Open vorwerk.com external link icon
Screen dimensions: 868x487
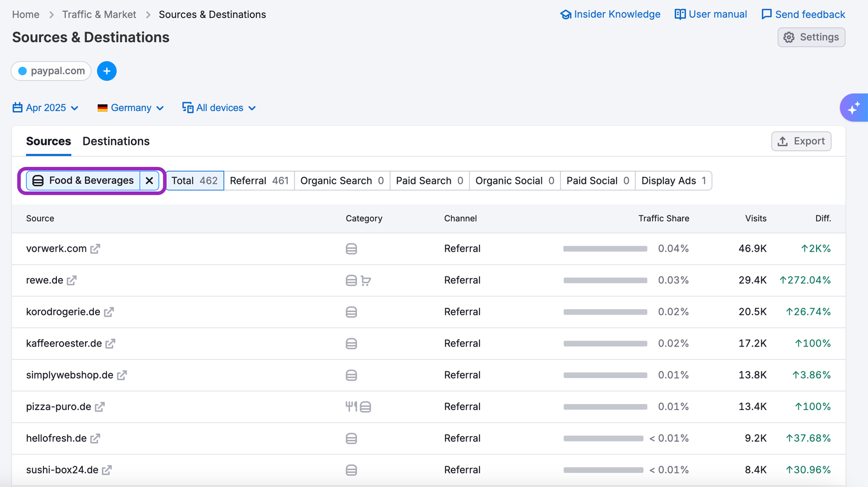[x=95, y=249]
